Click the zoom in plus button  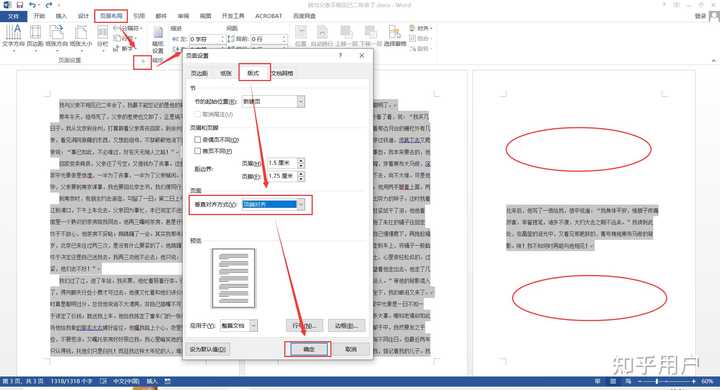pos(693,381)
